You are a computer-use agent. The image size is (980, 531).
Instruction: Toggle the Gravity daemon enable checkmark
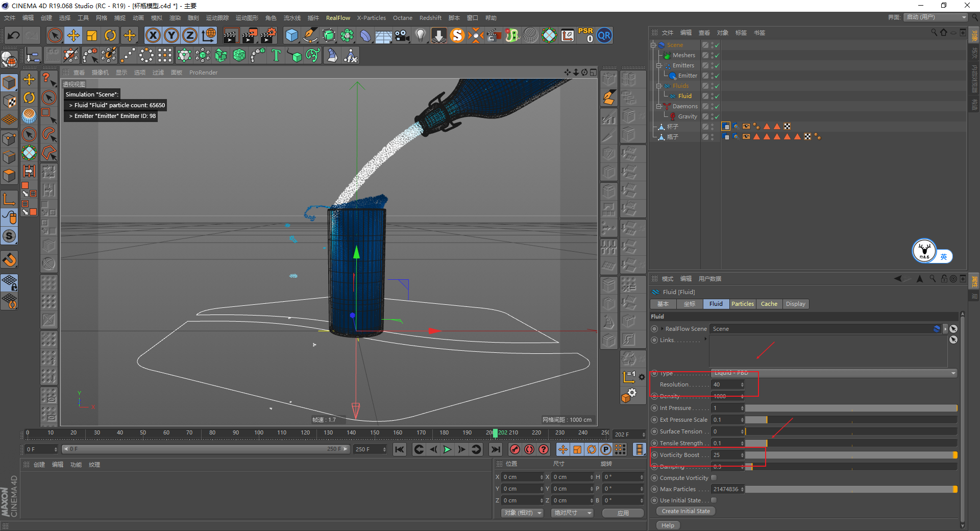(x=717, y=117)
